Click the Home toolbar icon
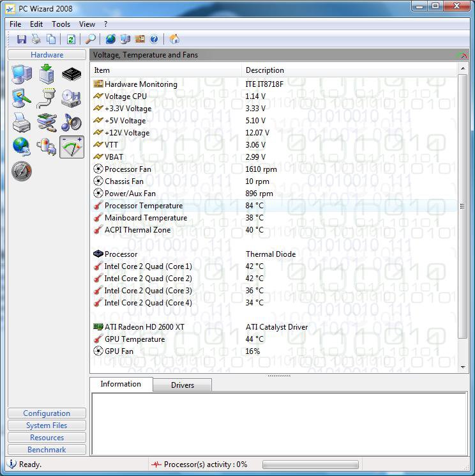Image resolution: width=475 pixels, height=476 pixels. click(x=174, y=39)
